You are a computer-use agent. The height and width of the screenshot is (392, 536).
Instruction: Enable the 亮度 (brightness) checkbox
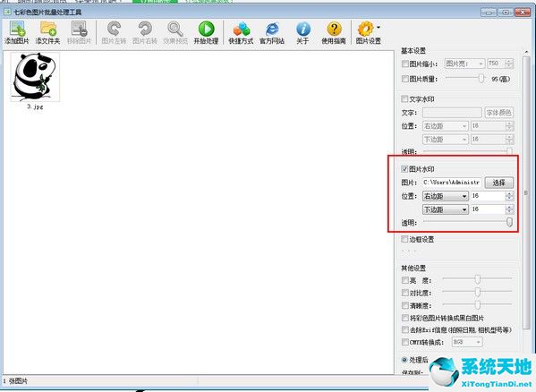click(x=405, y=281)
